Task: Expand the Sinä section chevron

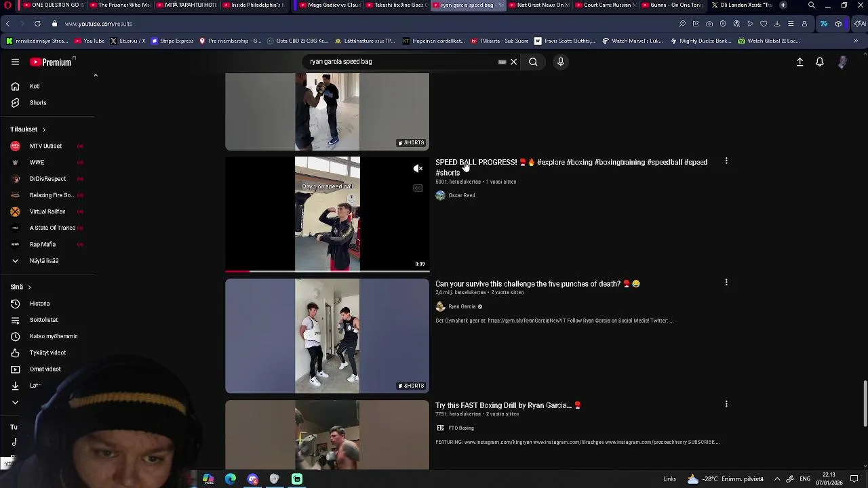Action: click(29, 287)
